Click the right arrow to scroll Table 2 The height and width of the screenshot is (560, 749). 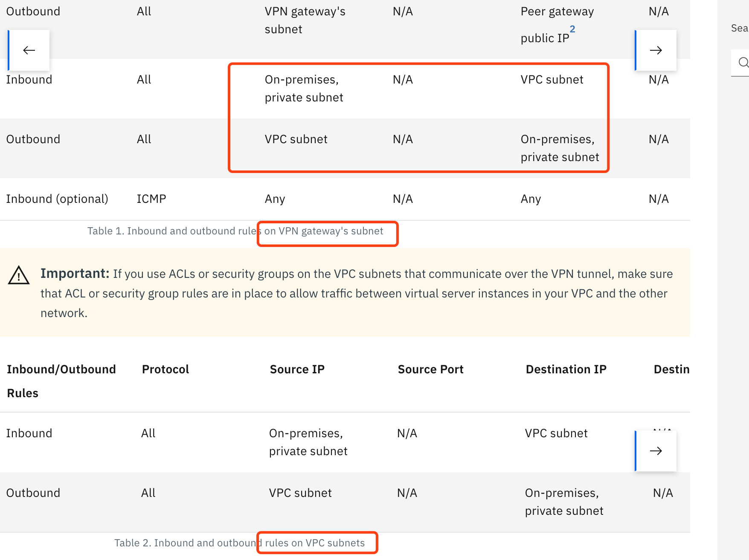coord(656,450)
